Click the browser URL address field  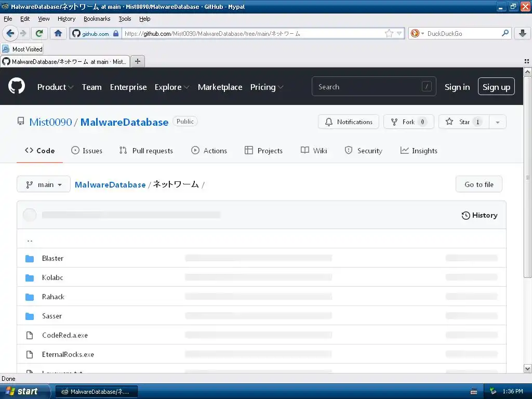coord(253,33)
